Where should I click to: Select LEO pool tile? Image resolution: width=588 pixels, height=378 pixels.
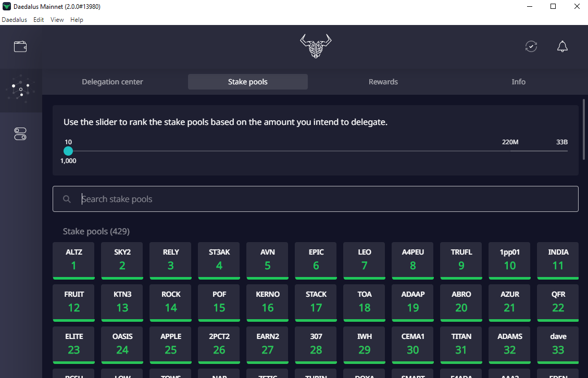[364, 261]
